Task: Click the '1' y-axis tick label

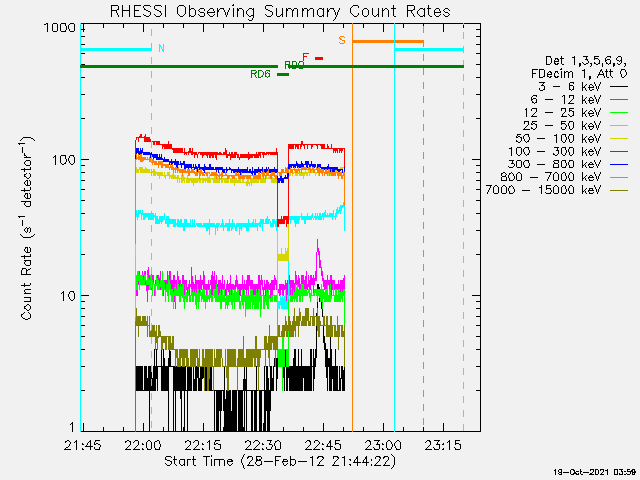Action: [72, 427]
